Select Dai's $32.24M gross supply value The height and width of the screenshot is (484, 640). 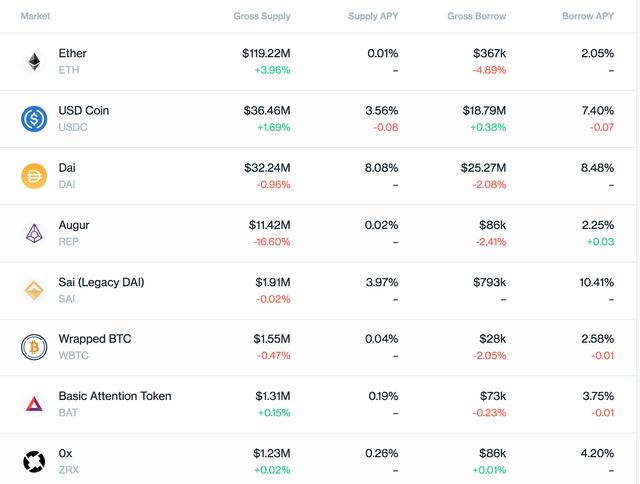[x=267, y=168]
